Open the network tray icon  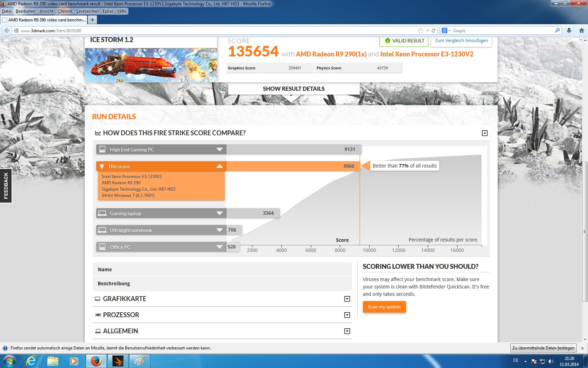pyautogui.click(x=542, y=361)
